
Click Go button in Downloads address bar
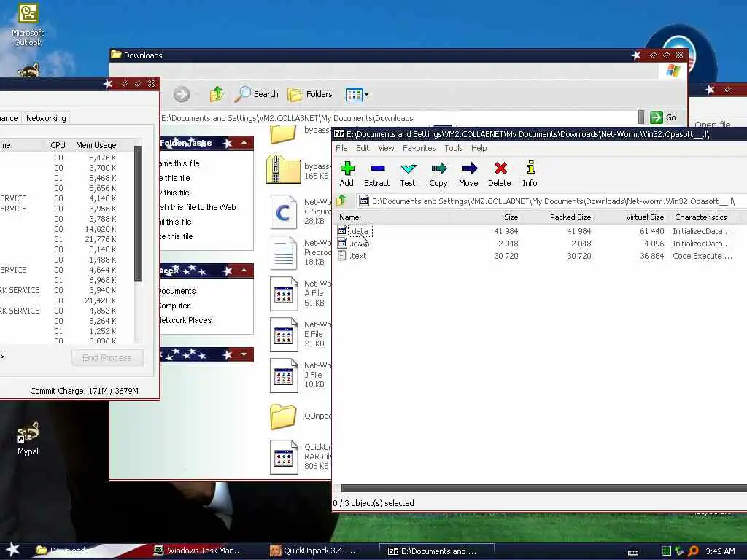[x=663, y=117]
